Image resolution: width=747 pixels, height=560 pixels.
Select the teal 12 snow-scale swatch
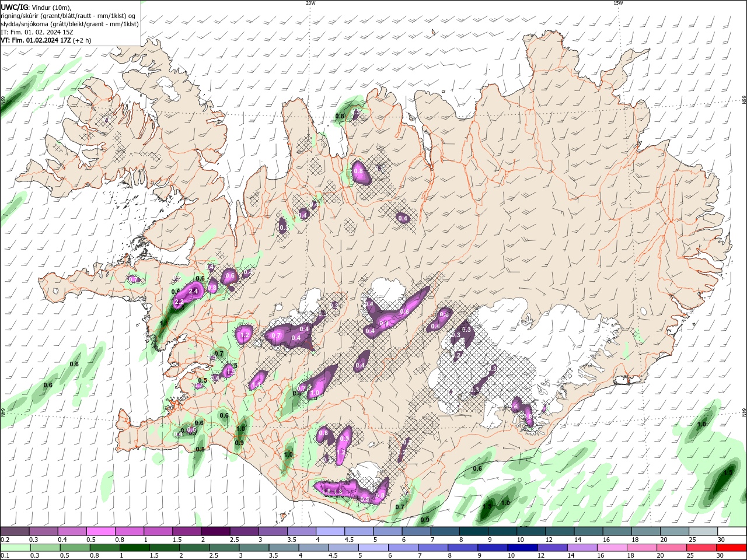point(560,531)
